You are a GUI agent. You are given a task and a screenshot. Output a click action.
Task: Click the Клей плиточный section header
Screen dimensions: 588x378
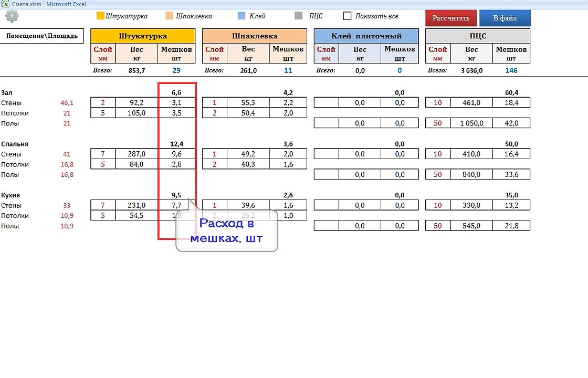pyautogui.click(x=366, y=36)
